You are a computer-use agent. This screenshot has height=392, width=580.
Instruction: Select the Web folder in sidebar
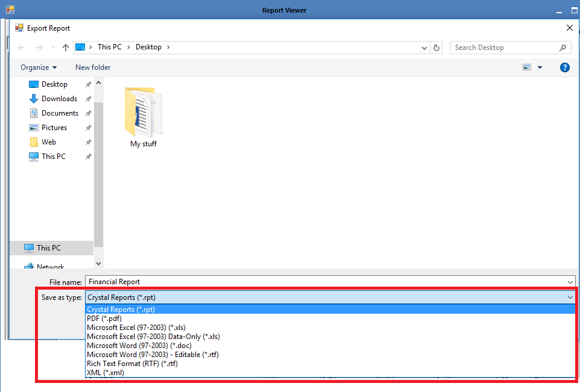point(48,142)
